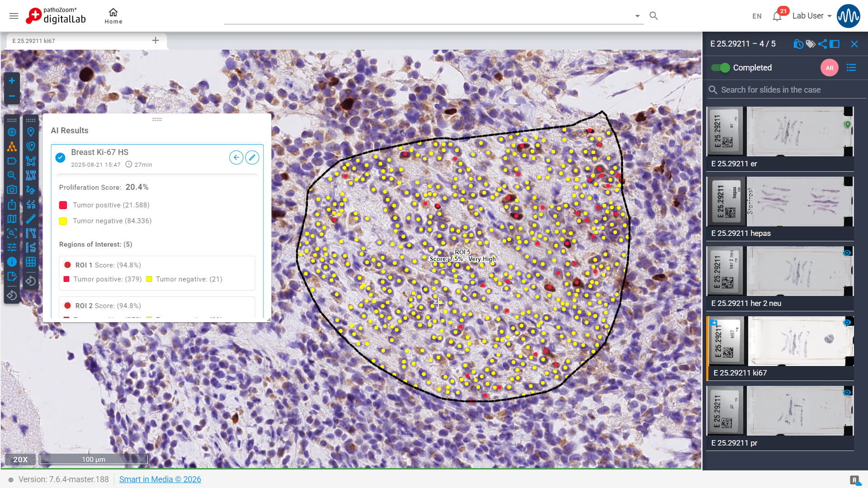Image resolution: width=868 pixels, height=488 pixels.
Task: Select the camera snapshot tool
Action: coord(12,190)
